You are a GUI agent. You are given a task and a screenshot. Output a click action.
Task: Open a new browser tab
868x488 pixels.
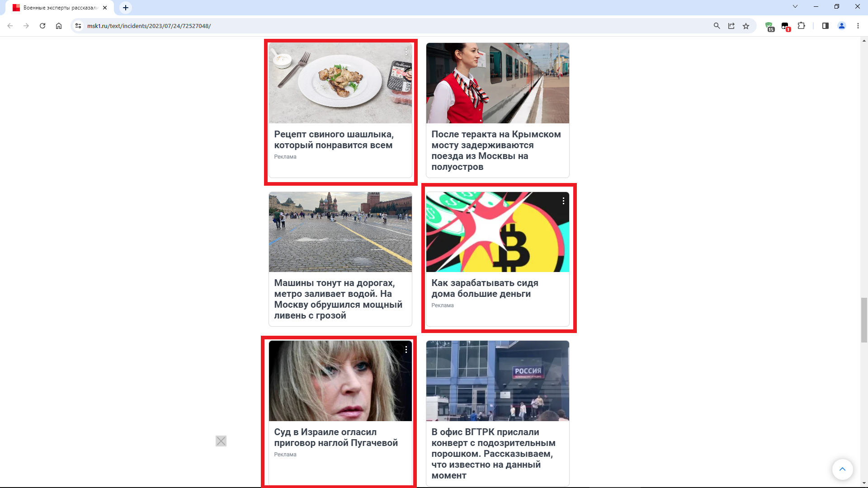[126, 8]
